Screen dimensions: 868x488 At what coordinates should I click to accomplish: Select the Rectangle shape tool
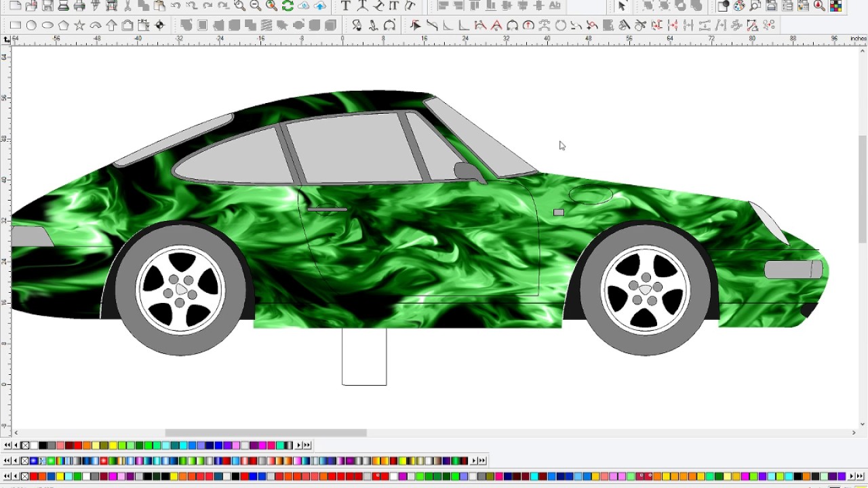(x=15, y=25)
